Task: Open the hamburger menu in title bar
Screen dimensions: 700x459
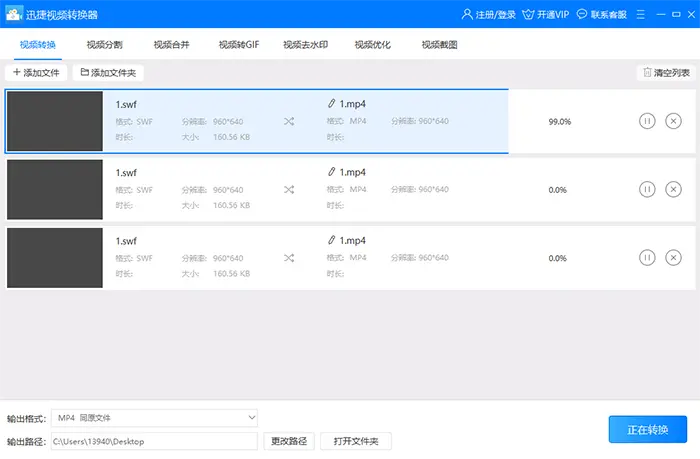Action: click(x=641, y=14)
